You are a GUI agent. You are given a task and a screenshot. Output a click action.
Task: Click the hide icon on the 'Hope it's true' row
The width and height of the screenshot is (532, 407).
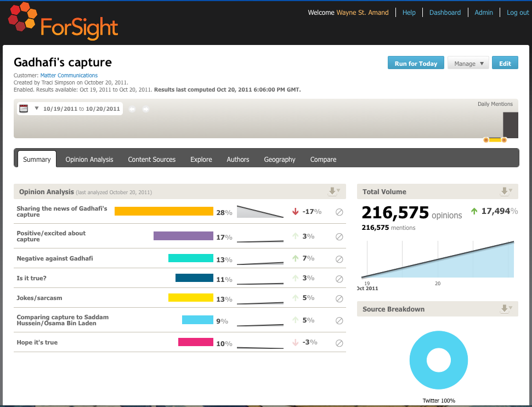[339, 343]
